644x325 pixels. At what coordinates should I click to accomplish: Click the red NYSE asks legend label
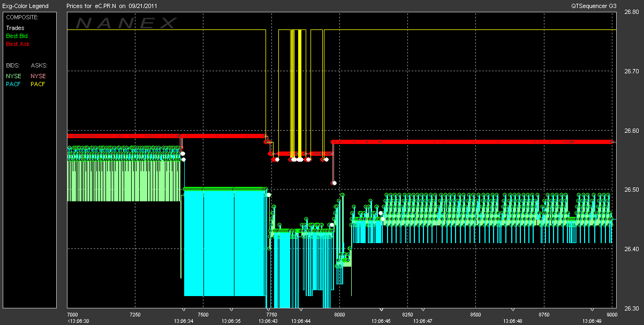pos(38,76)
